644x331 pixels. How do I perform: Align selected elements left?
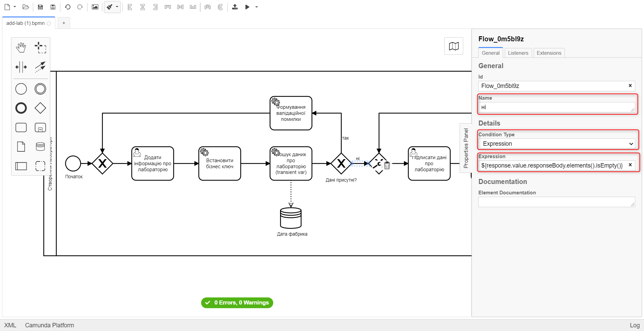[x=130, y=7]
